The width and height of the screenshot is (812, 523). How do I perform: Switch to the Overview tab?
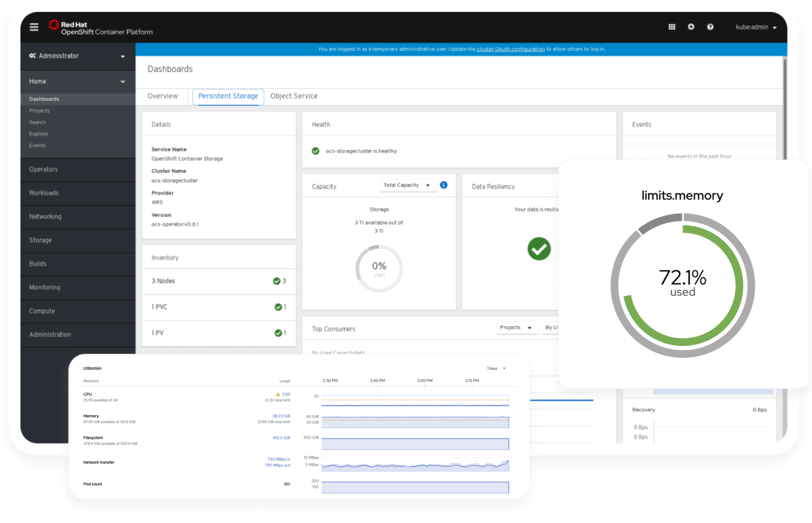click(x=162, y=96)
